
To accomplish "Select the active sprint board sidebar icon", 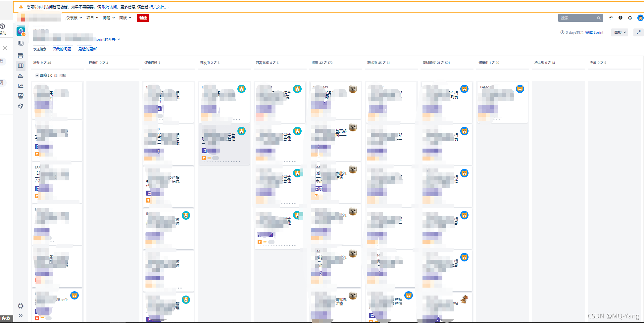I will pos(21,66).
